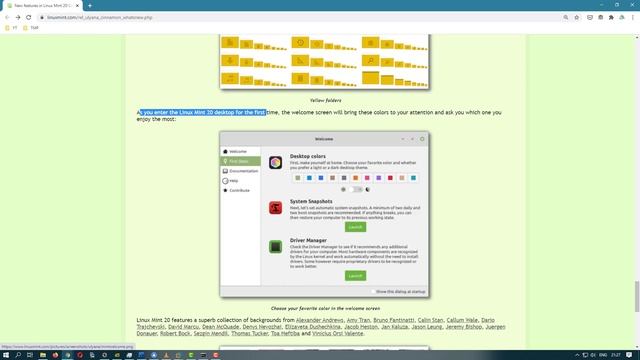Follow the Jeremy Bishop link
The image size is (640, 360).
coord(464,327)
